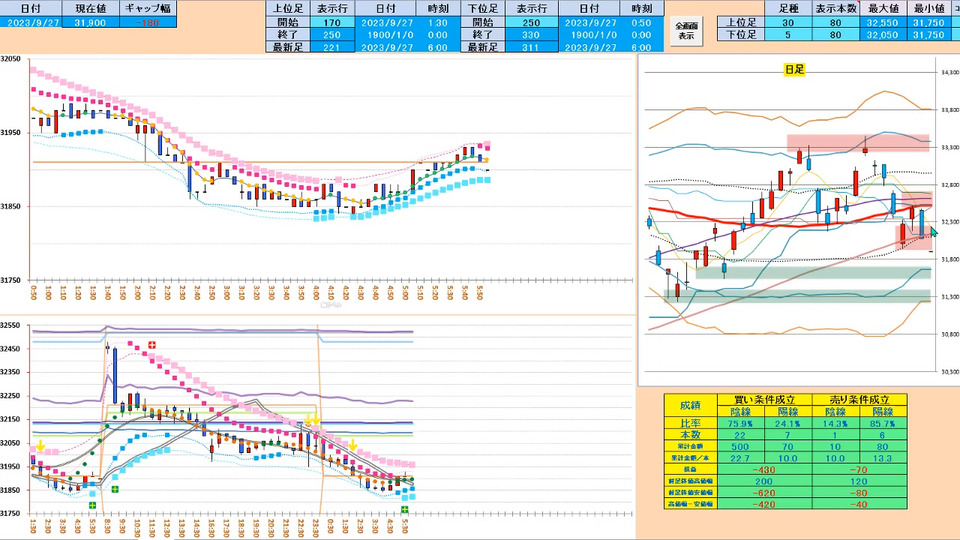
Task: Select the 下位足 終了 表示行 cell 330
Action: tap(531, 34)
